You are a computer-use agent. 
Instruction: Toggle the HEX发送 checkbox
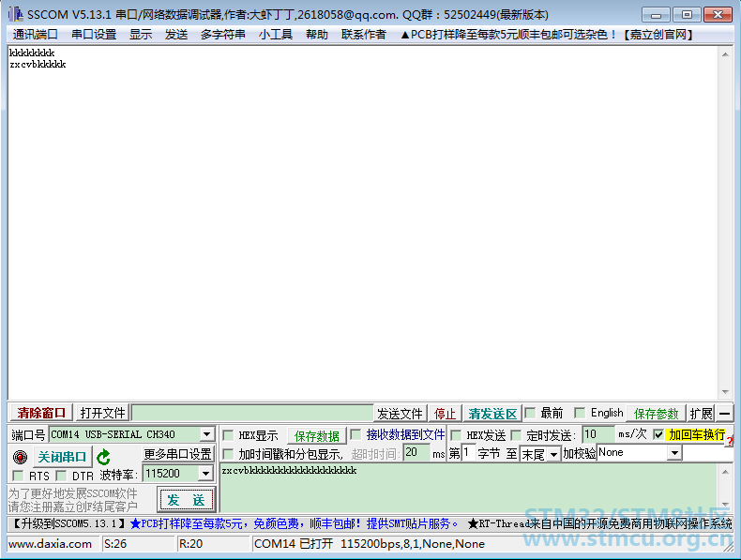456,434
